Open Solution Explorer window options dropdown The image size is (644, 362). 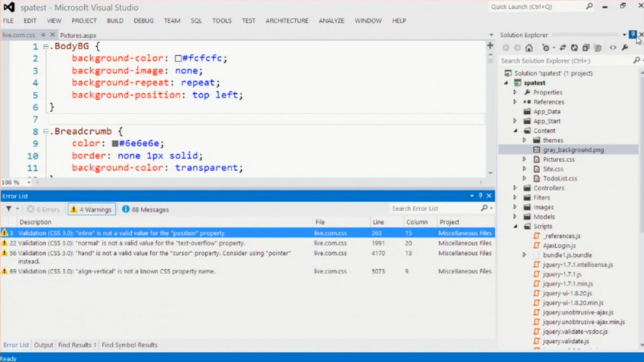click(624, 35)
